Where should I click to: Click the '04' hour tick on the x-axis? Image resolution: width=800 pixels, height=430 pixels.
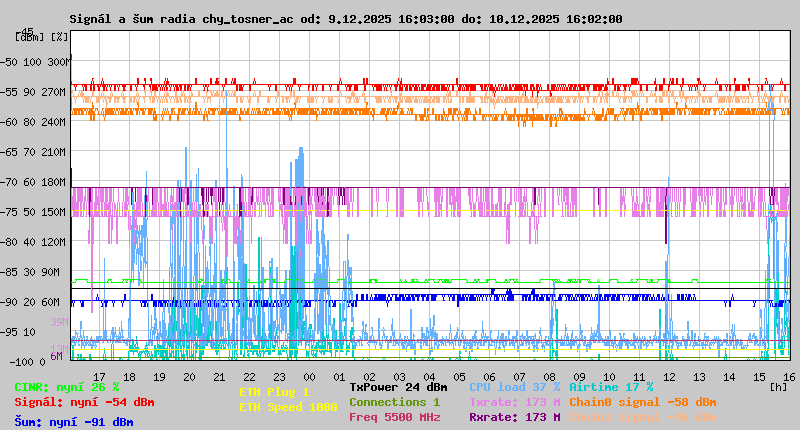click(x=430, y=377)
